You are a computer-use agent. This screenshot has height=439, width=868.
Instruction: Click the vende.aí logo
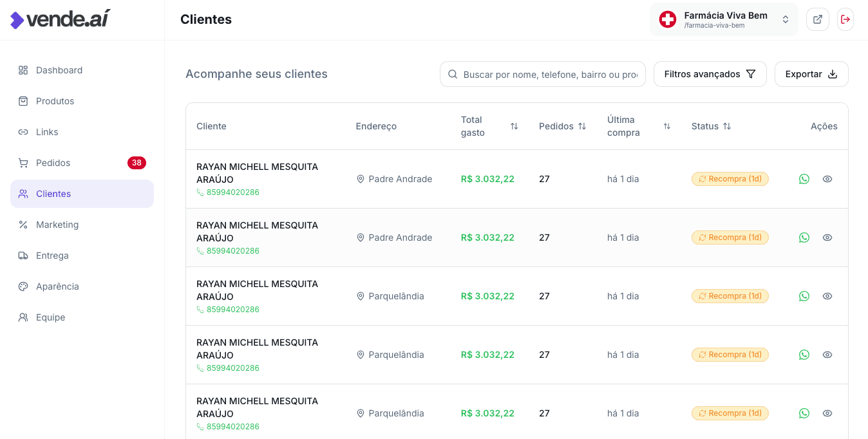(59, 19)
